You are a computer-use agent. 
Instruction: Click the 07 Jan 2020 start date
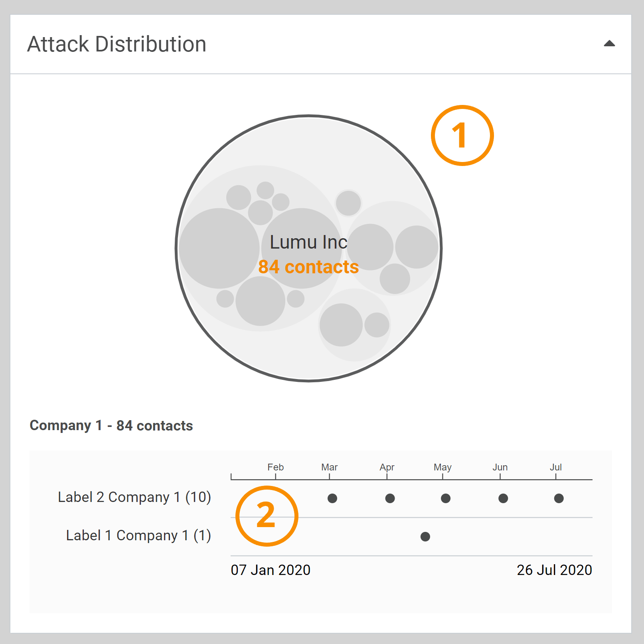[x=271, y=570]
